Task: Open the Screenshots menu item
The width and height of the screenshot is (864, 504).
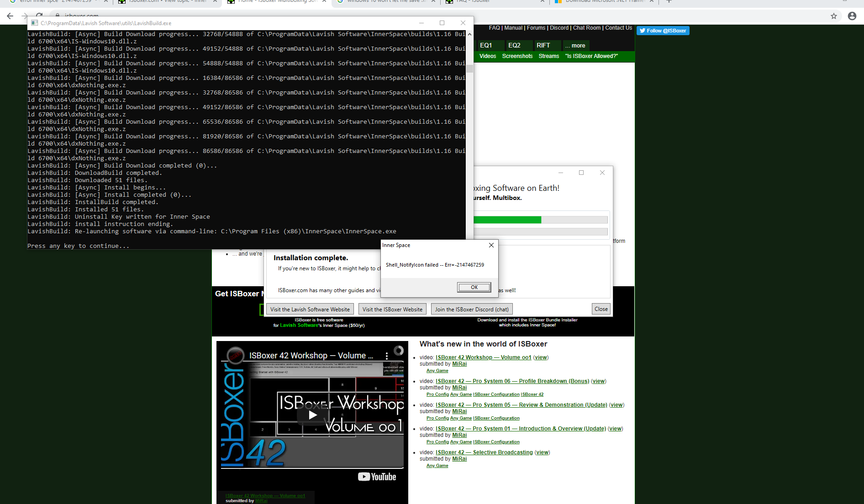Action: 517,56
